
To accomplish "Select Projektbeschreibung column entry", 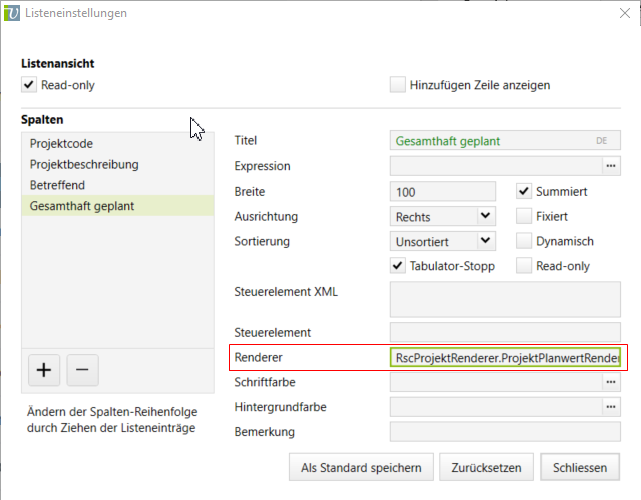I will (x=84, y=164).
